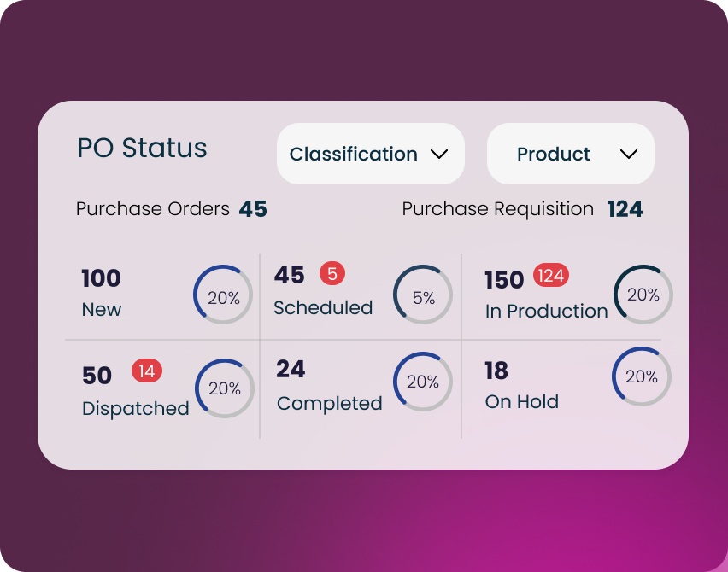Image resolution: width=728 pixels, height=572 pixels.
Task: Click the chevron arrow beside Product
Action: 629,154
